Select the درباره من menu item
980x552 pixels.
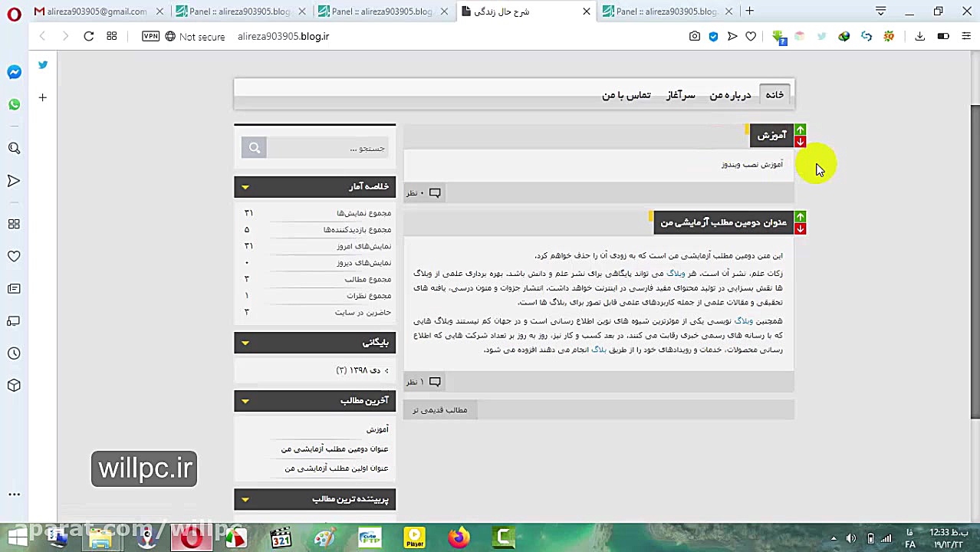[x=729, y=95]
